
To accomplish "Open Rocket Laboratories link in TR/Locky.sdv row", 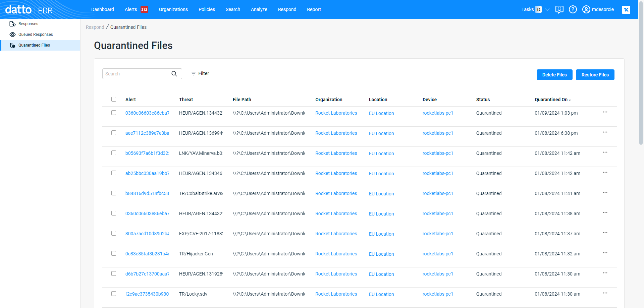I will point(336,294).
